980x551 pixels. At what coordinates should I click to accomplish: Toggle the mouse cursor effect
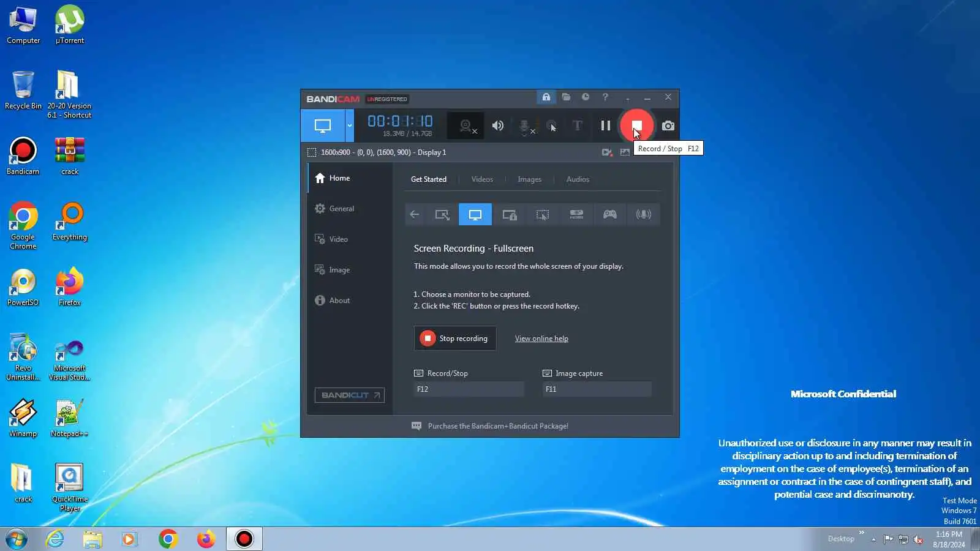click(551, 126)
